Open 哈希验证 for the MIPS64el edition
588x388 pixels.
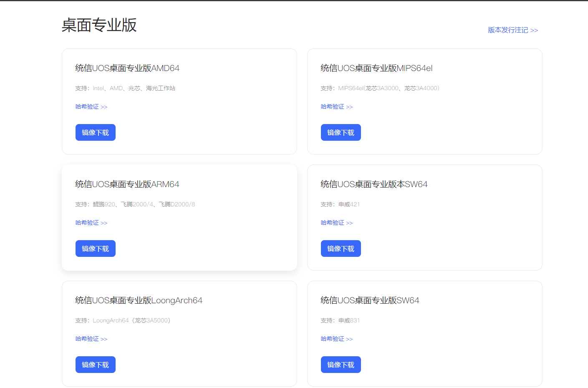[337, 107]
